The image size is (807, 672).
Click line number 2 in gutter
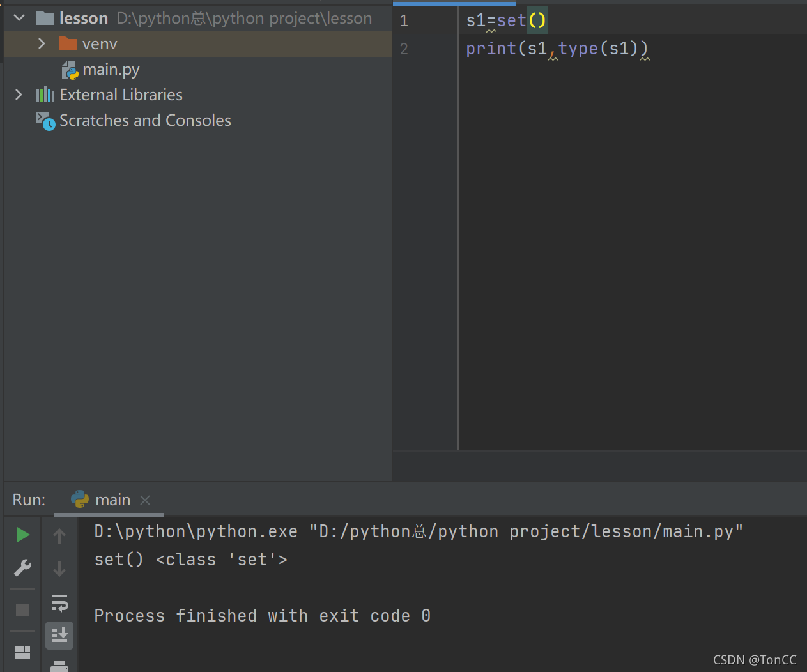404,49
